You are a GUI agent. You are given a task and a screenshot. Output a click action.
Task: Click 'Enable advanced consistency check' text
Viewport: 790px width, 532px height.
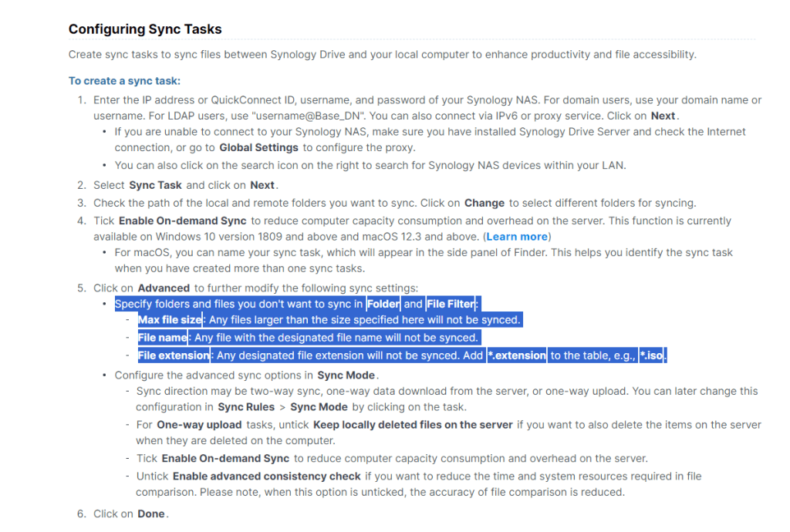(x=266, y=476)
